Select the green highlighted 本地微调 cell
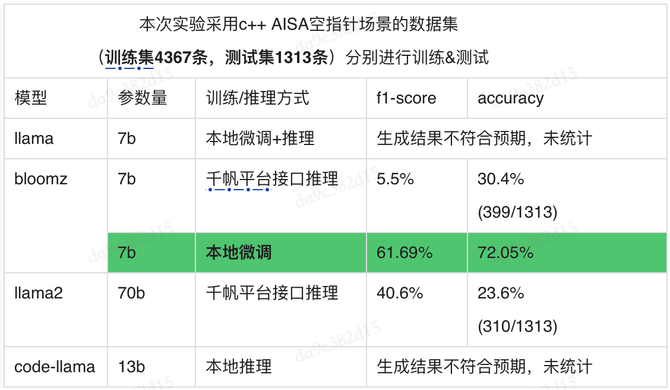This screenshot has height=390, width=670. [x=281, y=252]
